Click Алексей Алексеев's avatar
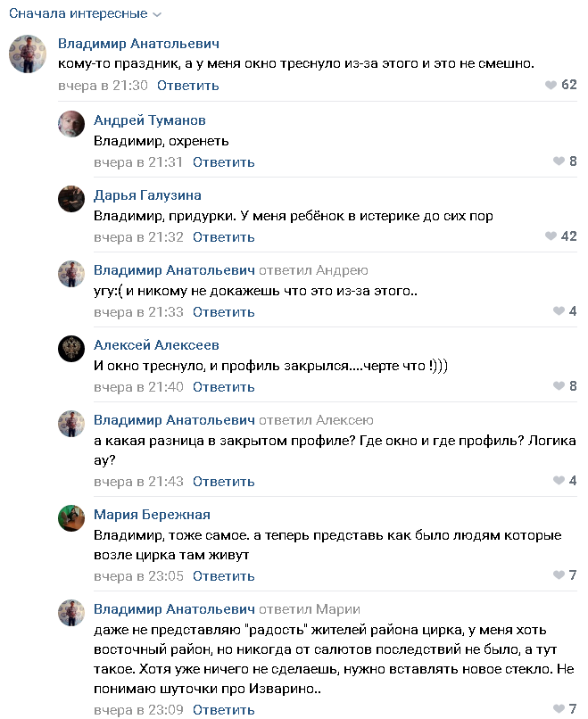Viewport: 588px width, 719px height. pos(71,349)
